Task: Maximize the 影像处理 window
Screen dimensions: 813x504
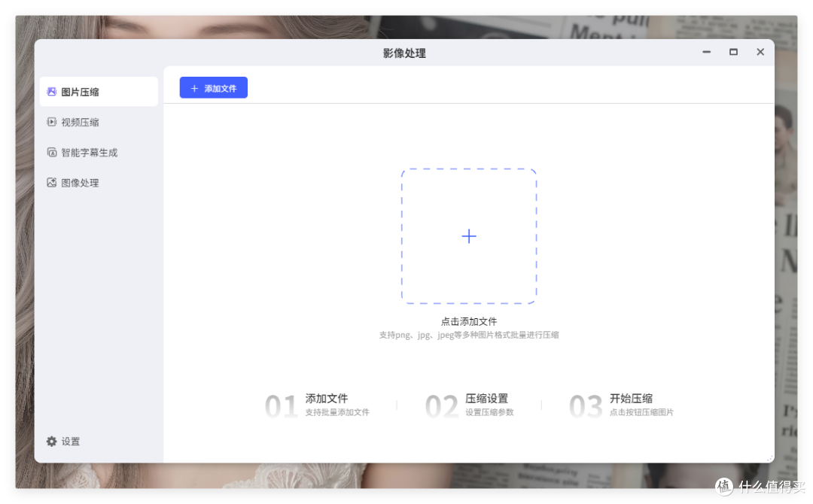Action: pyautogui.click(x=733, y=52)
